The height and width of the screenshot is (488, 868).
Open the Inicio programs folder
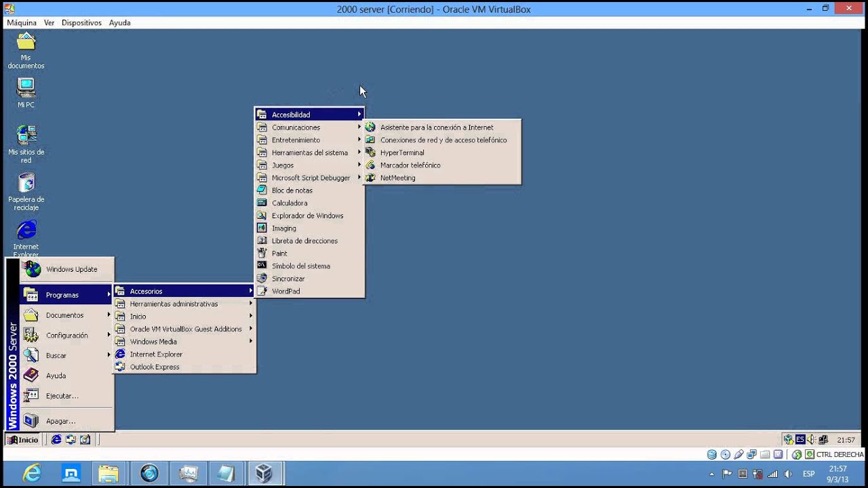point(184,317)
